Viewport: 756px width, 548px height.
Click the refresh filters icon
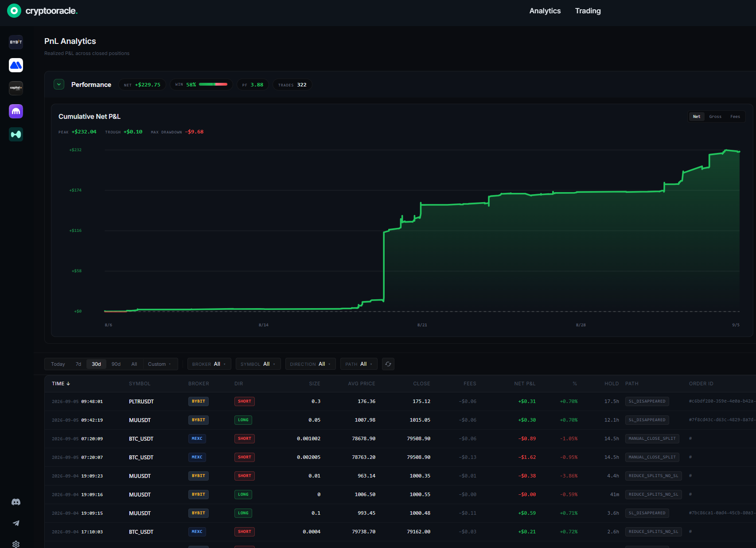[388, 364]
